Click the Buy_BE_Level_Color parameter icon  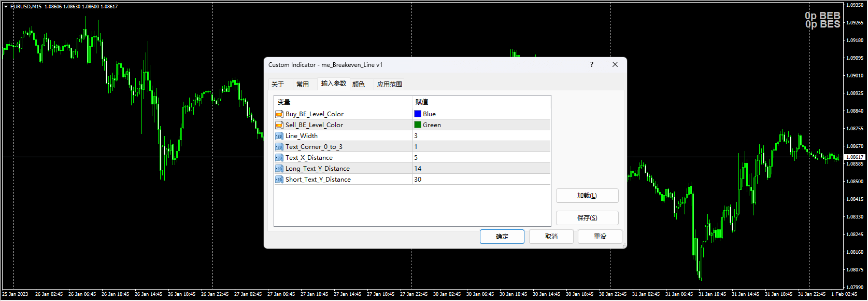(279, 114)
